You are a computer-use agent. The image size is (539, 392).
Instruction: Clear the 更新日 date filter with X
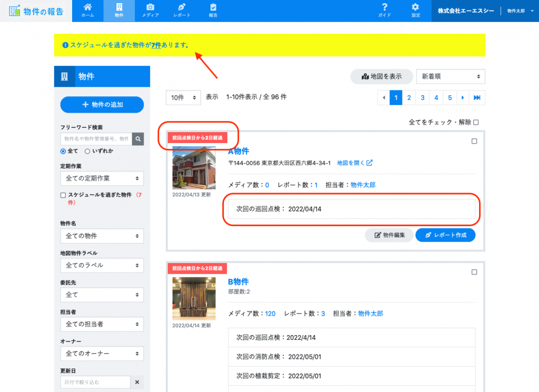click(x=137, y=382)
